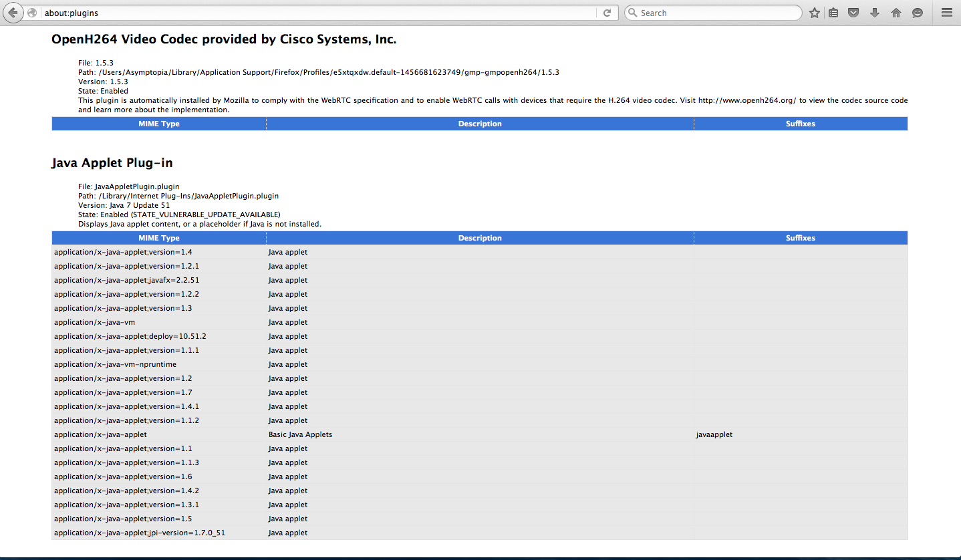Click Suffixes header in Java table
Viewport: 961px width, 560px height.
[x=801, y=238]
